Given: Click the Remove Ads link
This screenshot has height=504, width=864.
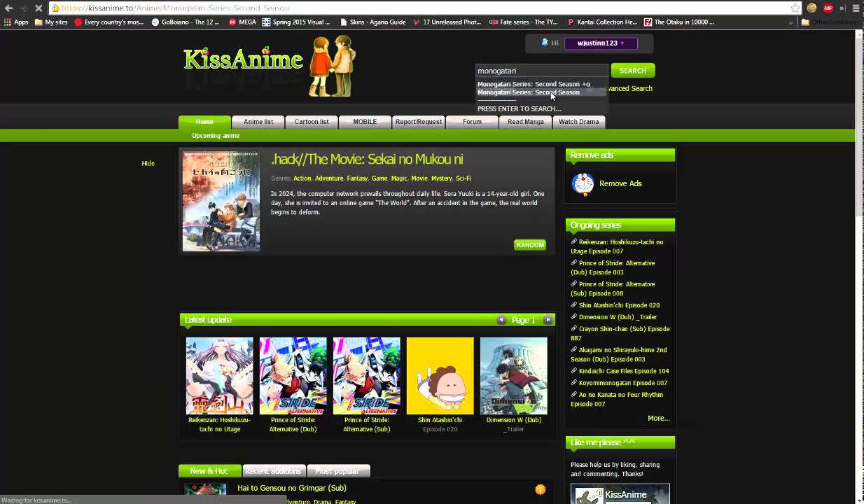Looking at the screenshot, I should pos(620,183).
